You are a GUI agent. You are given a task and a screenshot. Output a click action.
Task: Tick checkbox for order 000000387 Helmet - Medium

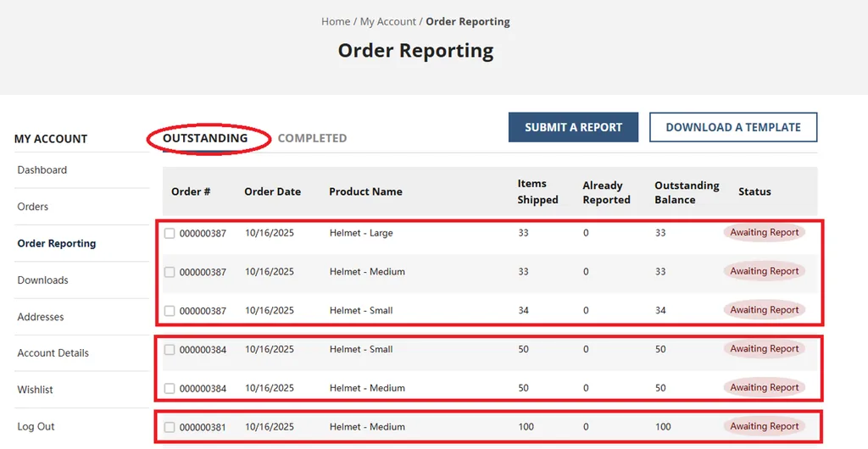coord(170,272)
